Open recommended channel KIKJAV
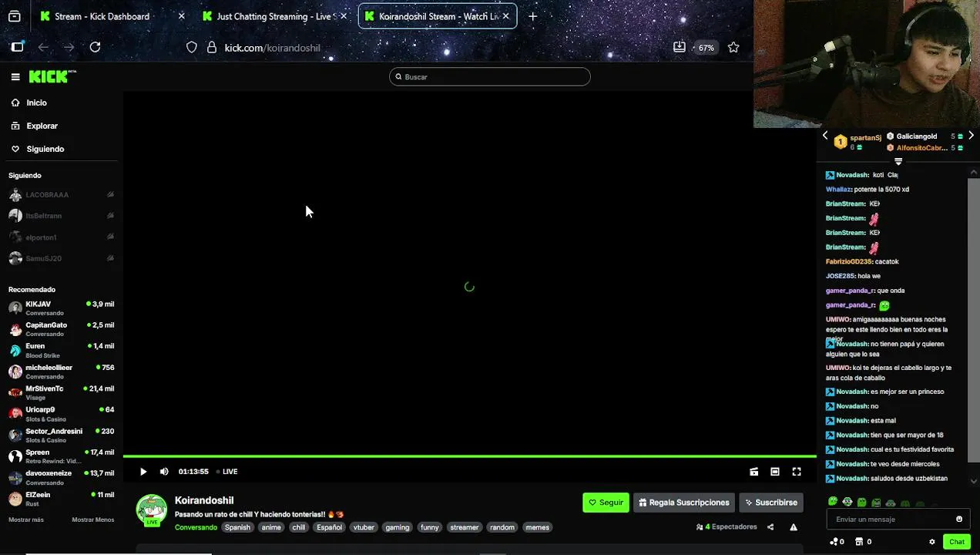 [62, 308]
